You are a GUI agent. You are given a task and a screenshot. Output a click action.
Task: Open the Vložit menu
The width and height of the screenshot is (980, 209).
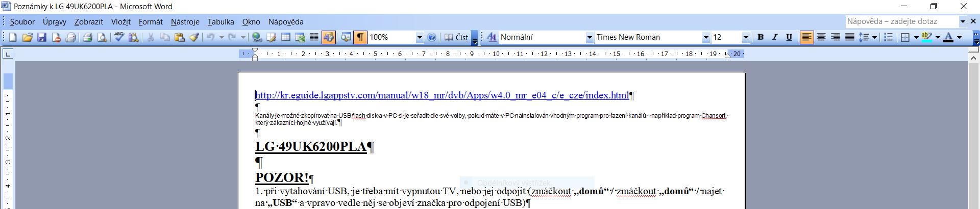pyautogui.click(x=121, y=22)
